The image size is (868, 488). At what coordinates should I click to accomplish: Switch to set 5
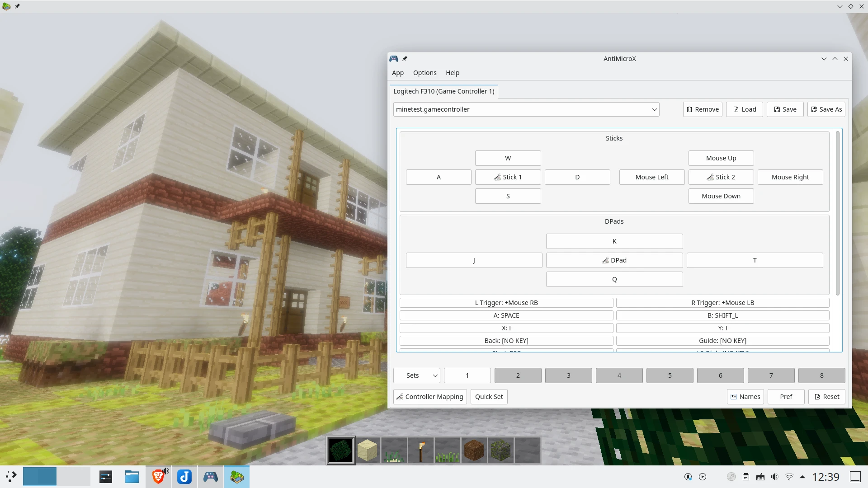tap(670, 375)
